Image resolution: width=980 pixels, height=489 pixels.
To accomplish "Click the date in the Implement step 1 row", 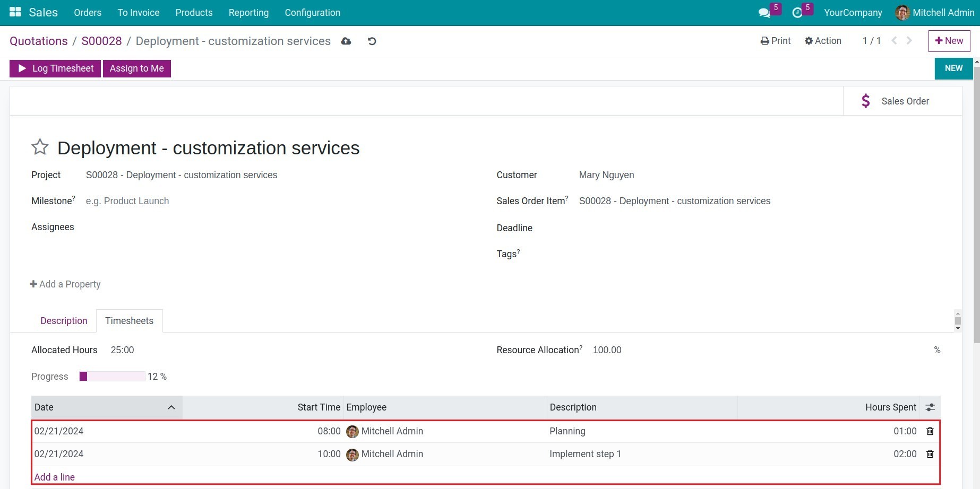I will point(59,454).
